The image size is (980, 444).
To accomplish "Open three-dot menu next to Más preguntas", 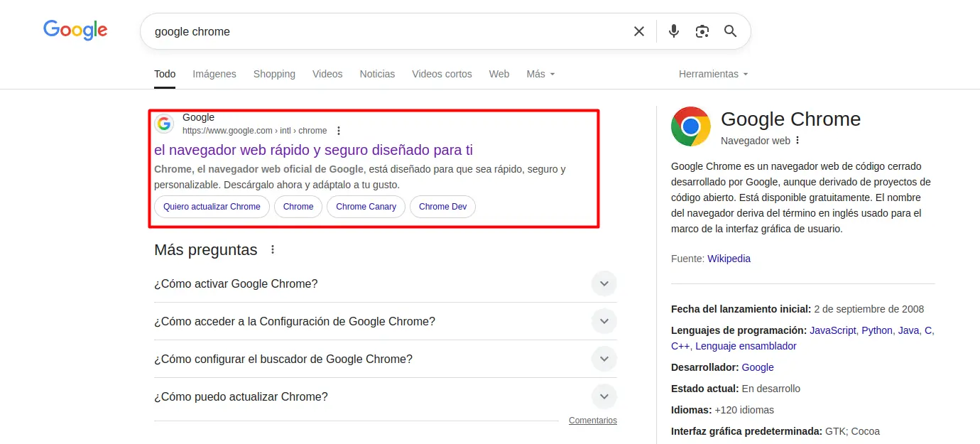I will [273, 250].
